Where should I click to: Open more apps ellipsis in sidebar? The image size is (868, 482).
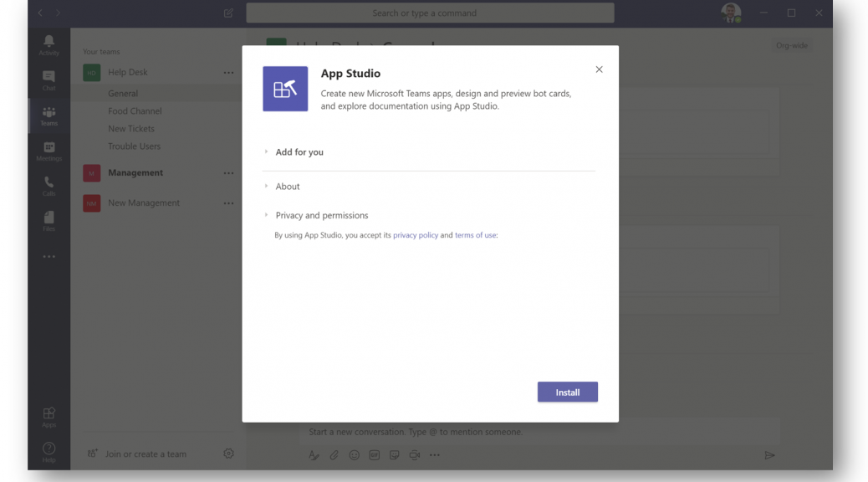[49, 257]
